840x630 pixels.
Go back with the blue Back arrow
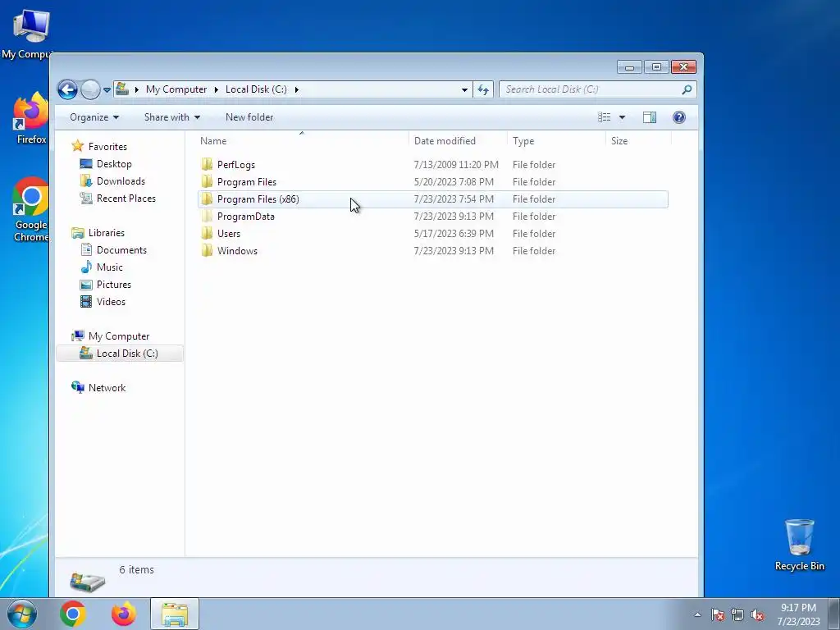point(67,89)
